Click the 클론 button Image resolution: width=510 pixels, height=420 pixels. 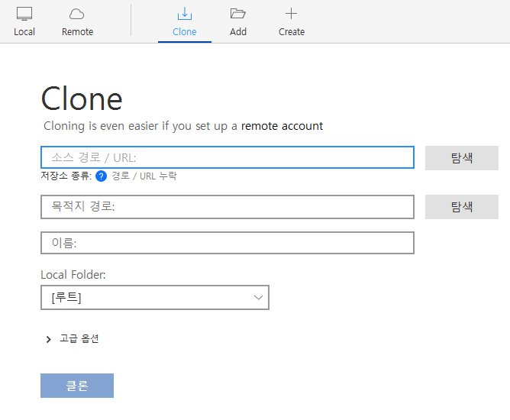pyautogui.click(x=77, y=386)
